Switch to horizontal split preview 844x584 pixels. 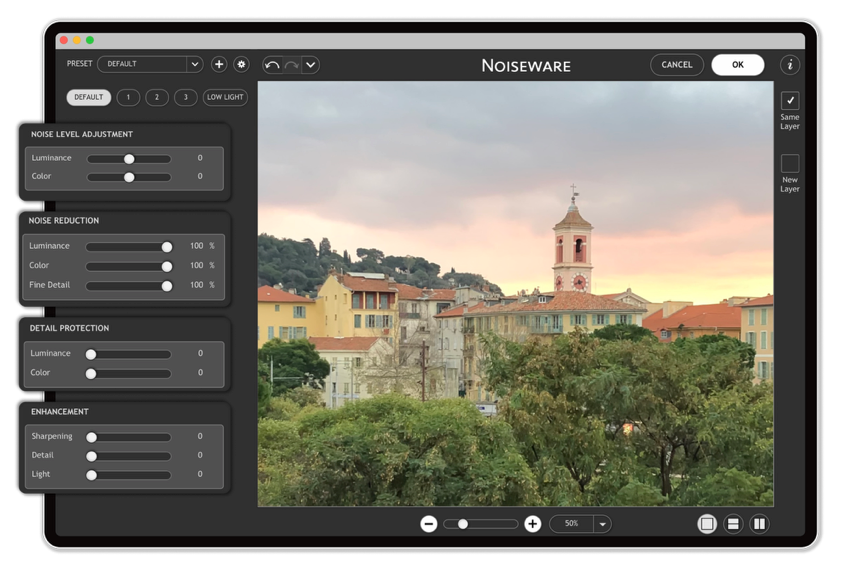733,524
